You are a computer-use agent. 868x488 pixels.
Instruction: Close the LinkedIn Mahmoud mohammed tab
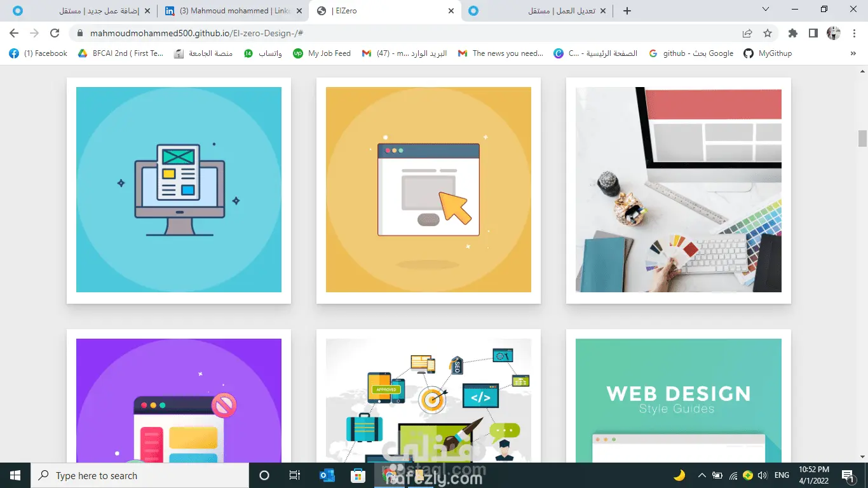pos(299,11)
